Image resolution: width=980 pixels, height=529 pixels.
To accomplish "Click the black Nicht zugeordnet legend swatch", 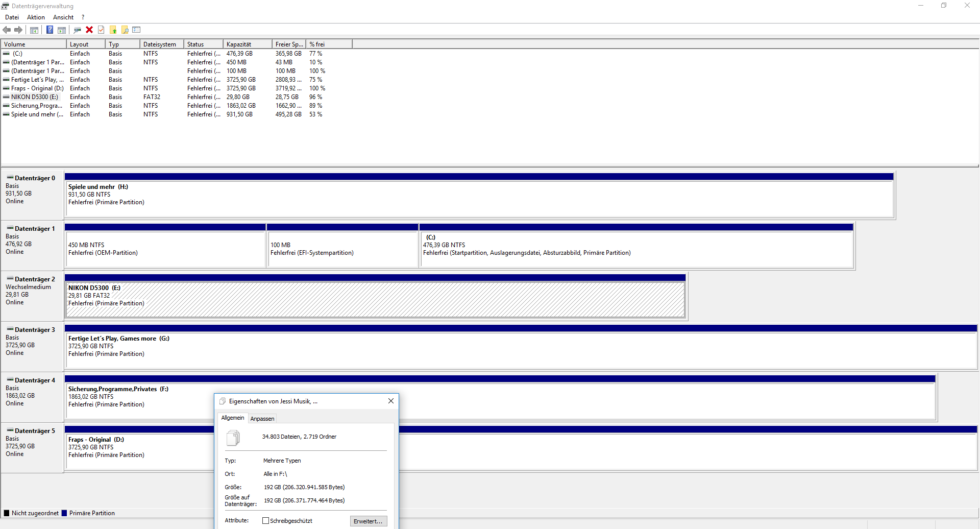I will [x=7, y=513].
